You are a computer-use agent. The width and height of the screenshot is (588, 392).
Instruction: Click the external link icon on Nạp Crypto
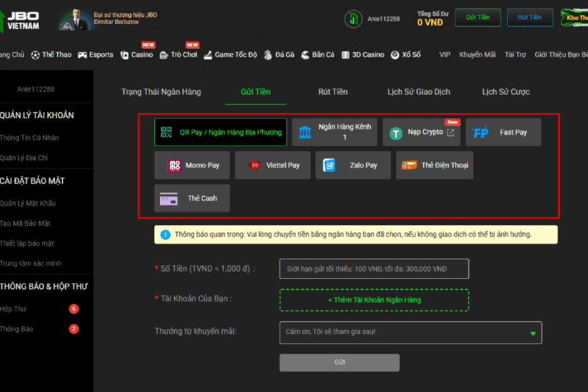[451, 132]
